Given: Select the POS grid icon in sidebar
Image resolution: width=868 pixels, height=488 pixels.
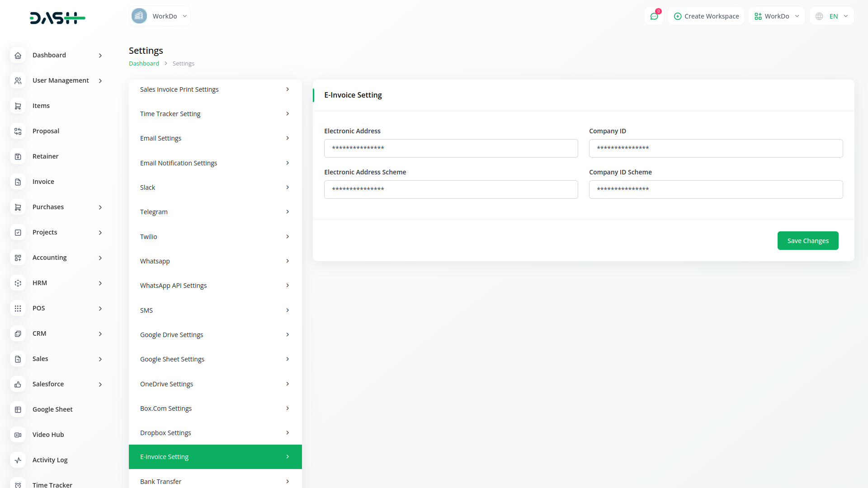Looking at the screenshot, I should [x=18, y=308].
